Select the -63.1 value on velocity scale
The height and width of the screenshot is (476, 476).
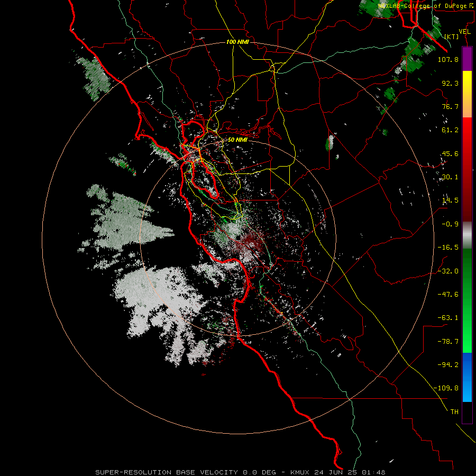tap(448, 318)
